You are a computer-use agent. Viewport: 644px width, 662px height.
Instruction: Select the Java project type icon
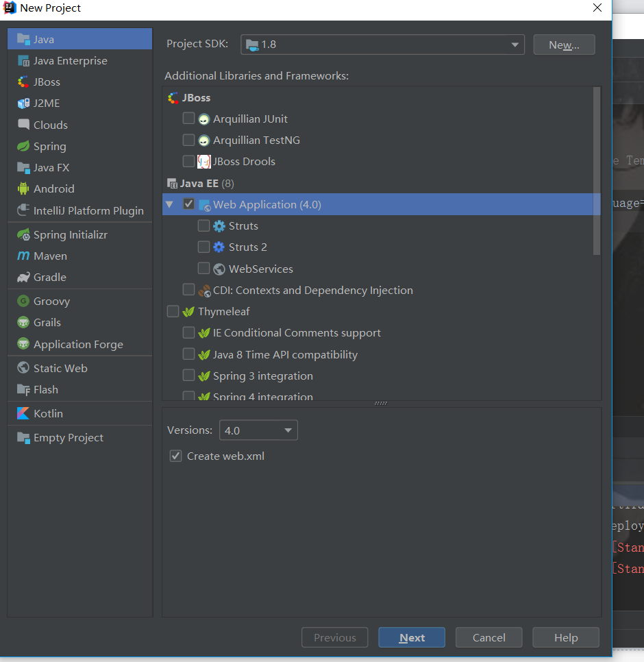23,39
